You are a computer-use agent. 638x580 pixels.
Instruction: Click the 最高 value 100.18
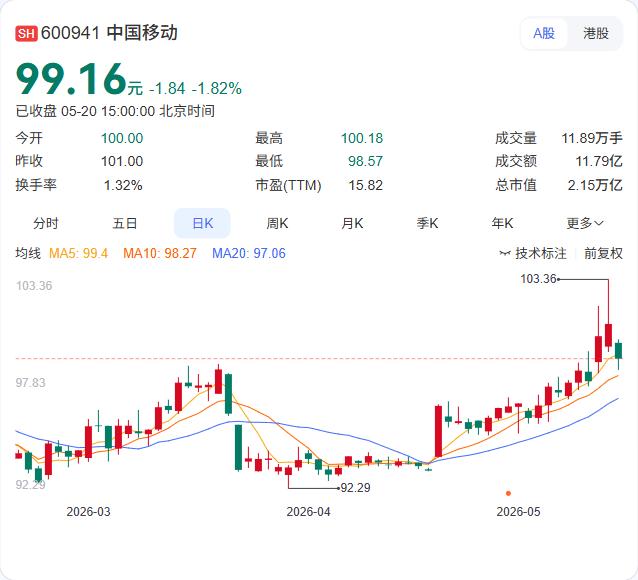(362, 138)
